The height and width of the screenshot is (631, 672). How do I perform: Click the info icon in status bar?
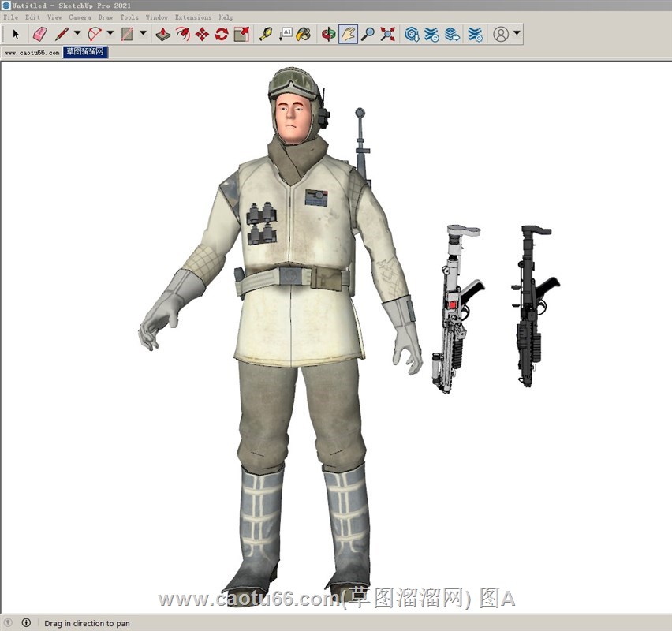click(x=26, y=623)
